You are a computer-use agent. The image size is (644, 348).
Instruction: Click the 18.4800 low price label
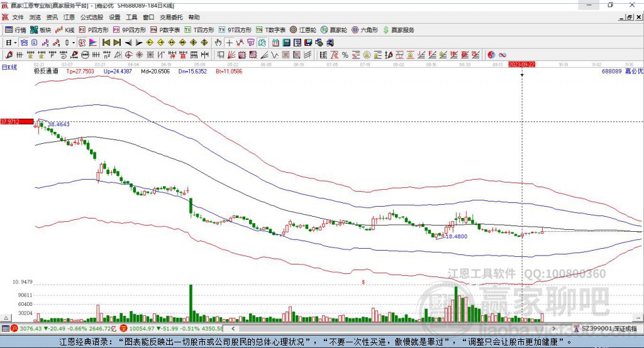tap(457, 236)
